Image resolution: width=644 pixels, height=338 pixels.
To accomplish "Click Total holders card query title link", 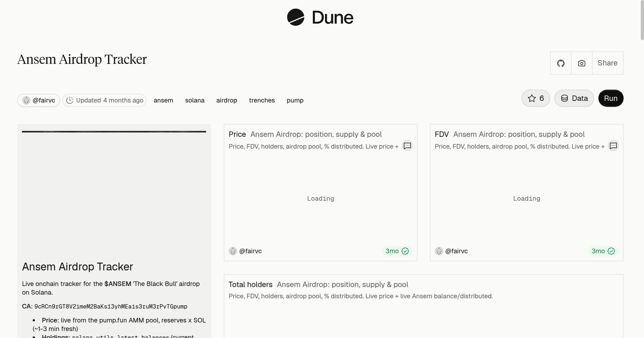I will pos(343,284).
